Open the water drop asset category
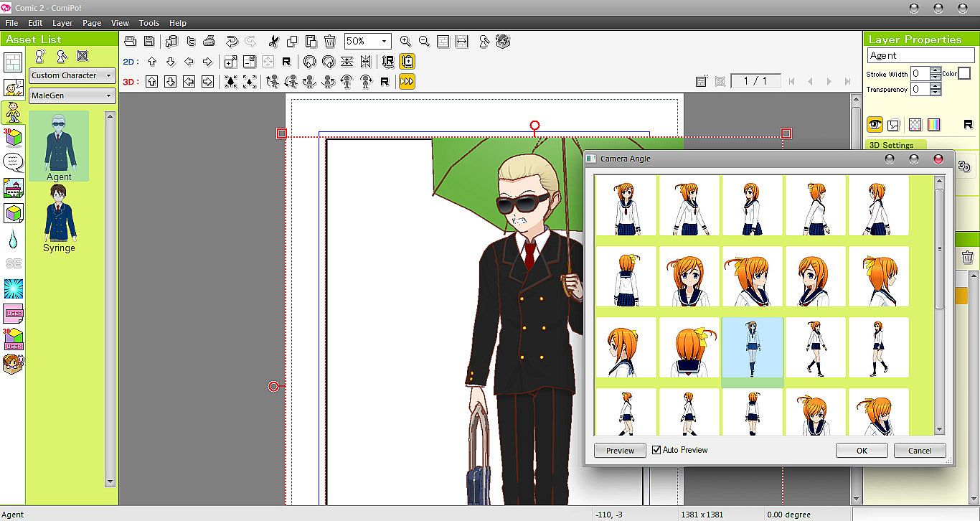The height and width of the screenshot is (521, 980). point(13,239)
